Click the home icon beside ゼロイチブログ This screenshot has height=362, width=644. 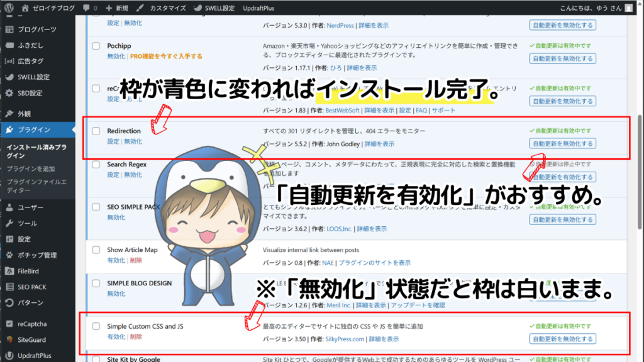[x=25, y=8]
